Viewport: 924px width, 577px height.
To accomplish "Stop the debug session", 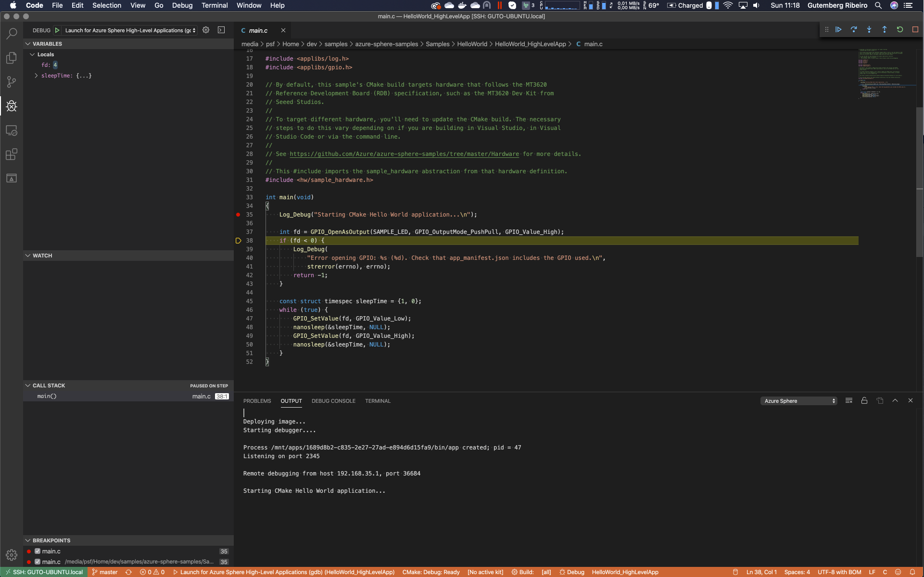I will [915, 29].
